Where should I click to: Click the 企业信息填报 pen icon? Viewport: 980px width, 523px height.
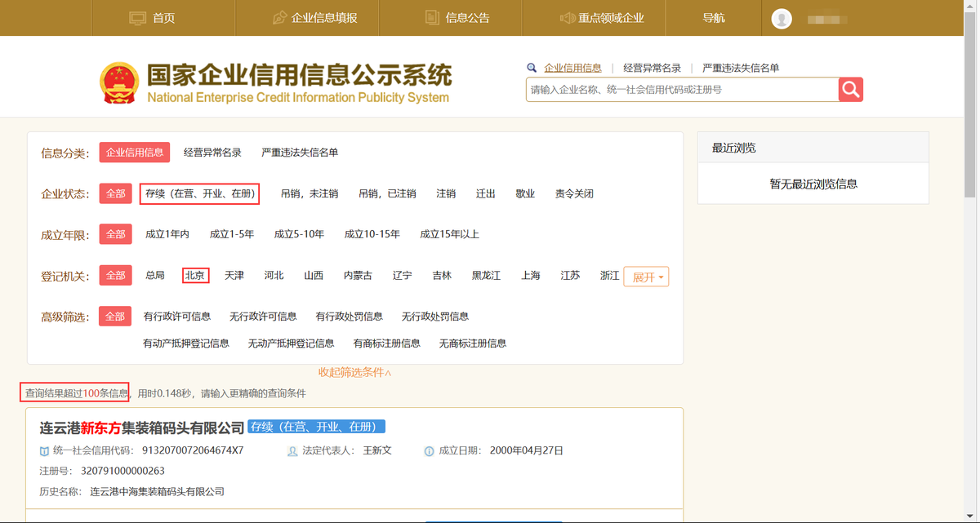tap(279, 16)
